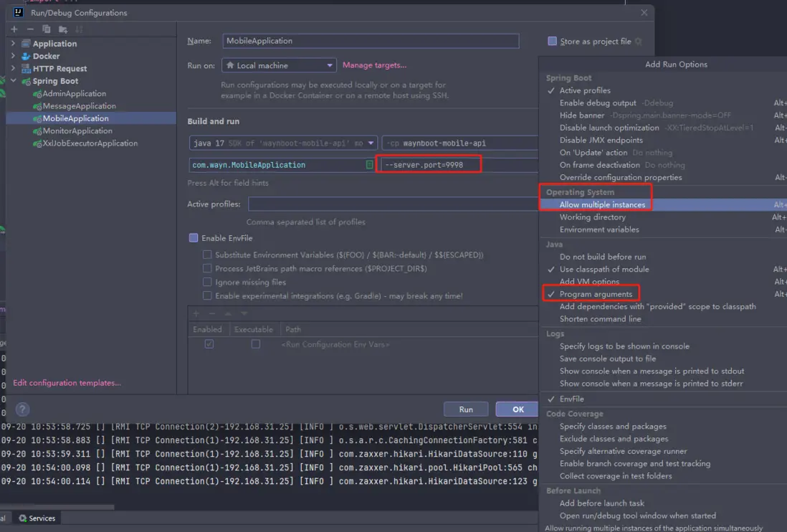787x532 pixels.
Task: Enable the EnvFile checkbox
Action: pos(194,238)
